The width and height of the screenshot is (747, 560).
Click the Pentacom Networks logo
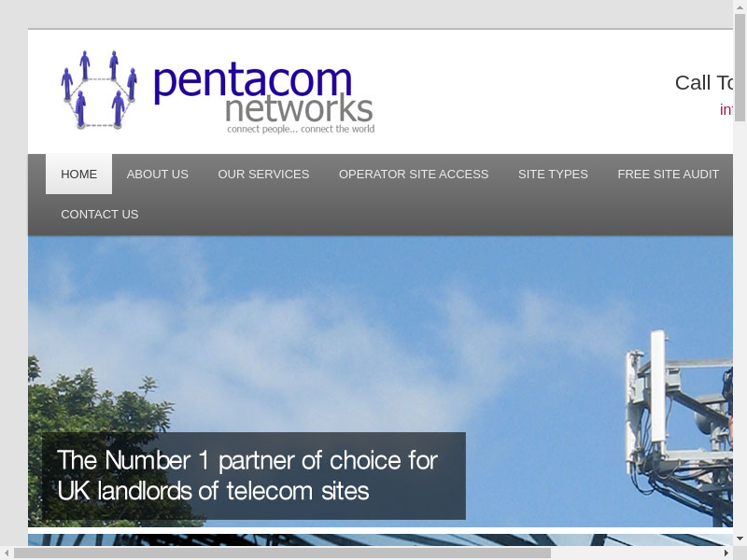coord(218,90)
